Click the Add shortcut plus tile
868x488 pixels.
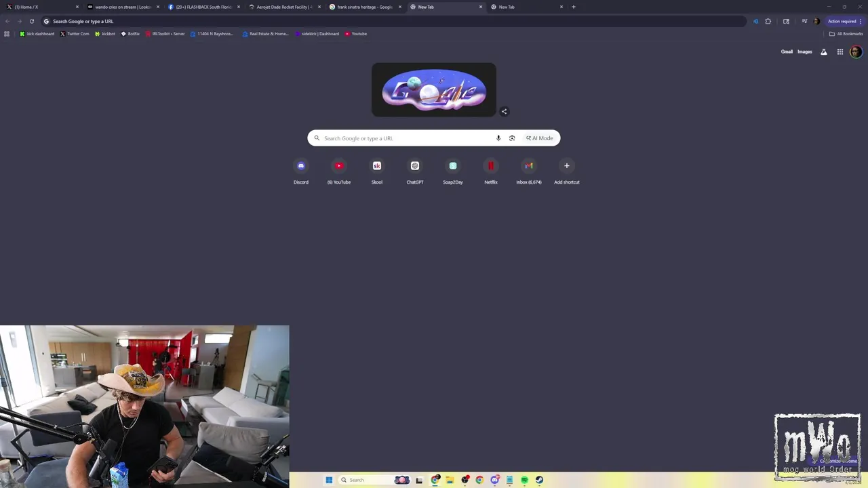[567, 171]
